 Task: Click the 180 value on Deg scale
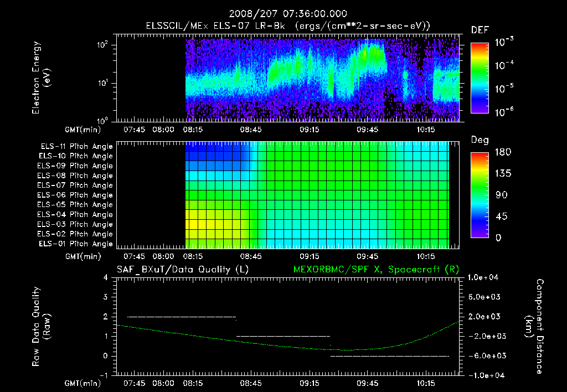pos(503,152)
